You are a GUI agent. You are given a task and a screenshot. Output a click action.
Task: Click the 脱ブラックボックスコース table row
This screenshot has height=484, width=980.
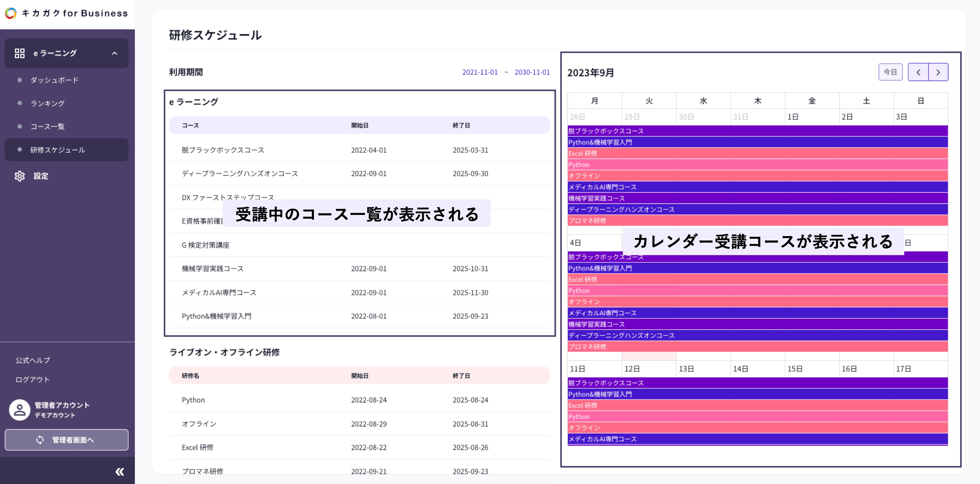223,150
